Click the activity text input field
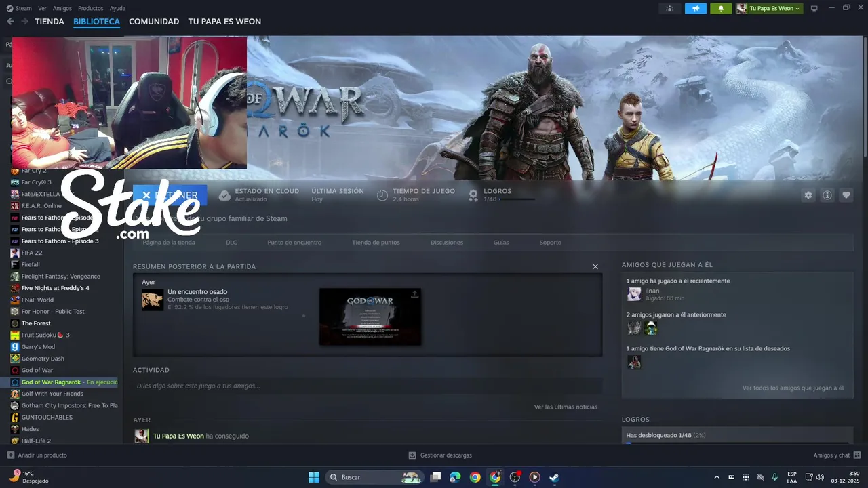This screenshot has width=868, height=488. (368, 386)
